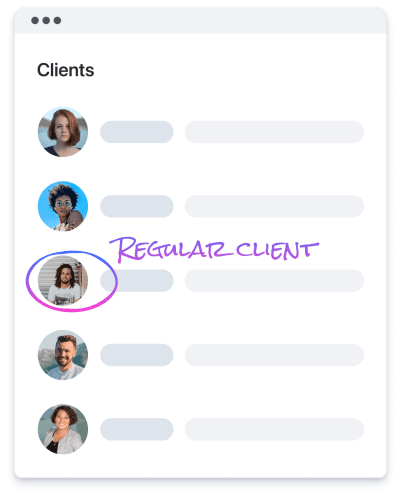Screen dimensions: 401x500
Task: Open the avatar of woman in gray blazer
Action: pyautogui.click(x=63, y=429)
